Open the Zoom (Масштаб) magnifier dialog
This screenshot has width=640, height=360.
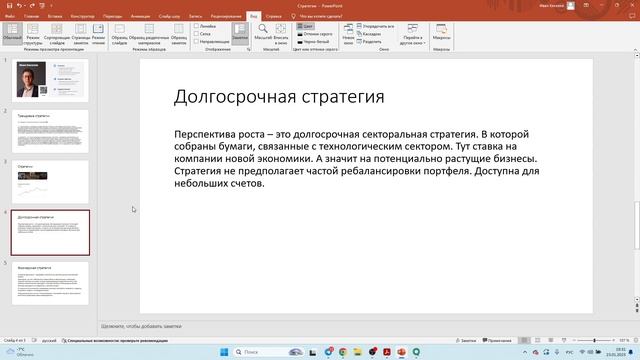[x=263, y=32]
